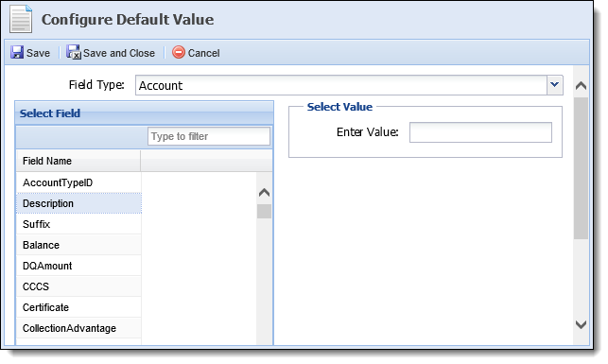The image size is (608, 364).
Task: Click the Save floppy disk icon
Action: (17, 52)
